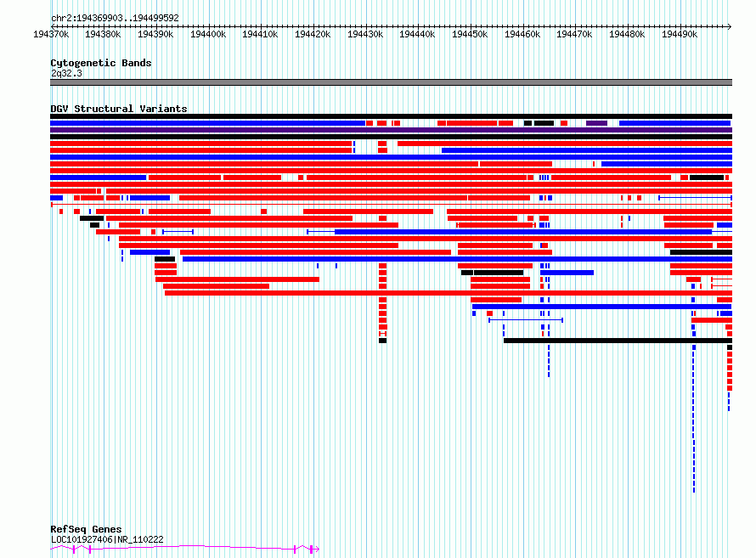Click the 194380k ruler label

click(103, 34)
